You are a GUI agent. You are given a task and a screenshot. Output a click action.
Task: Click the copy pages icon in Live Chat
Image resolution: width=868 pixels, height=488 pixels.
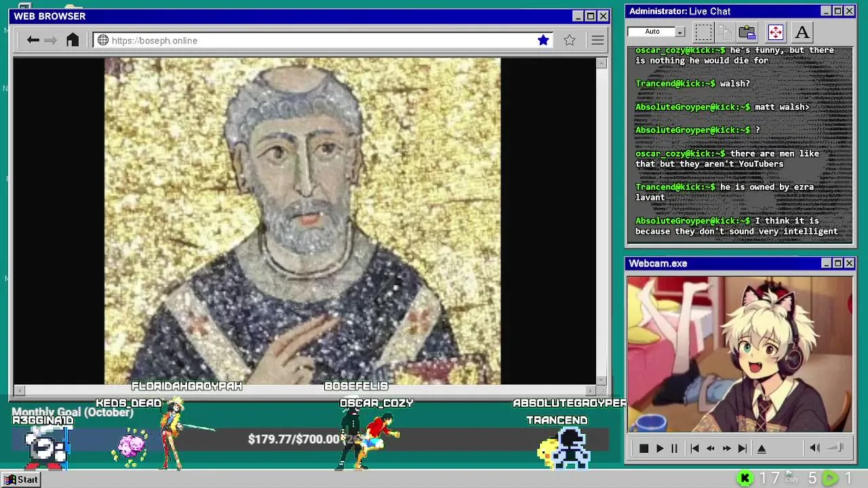[725, 32]
